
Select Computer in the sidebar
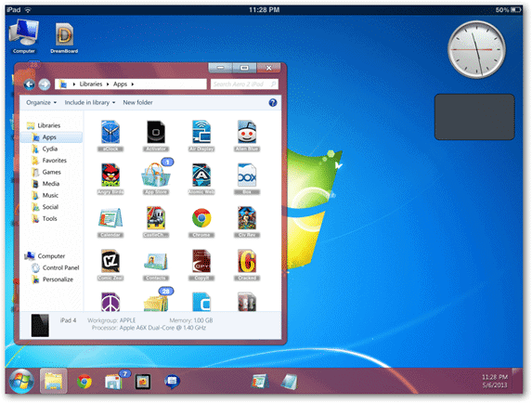pos(45,256)
